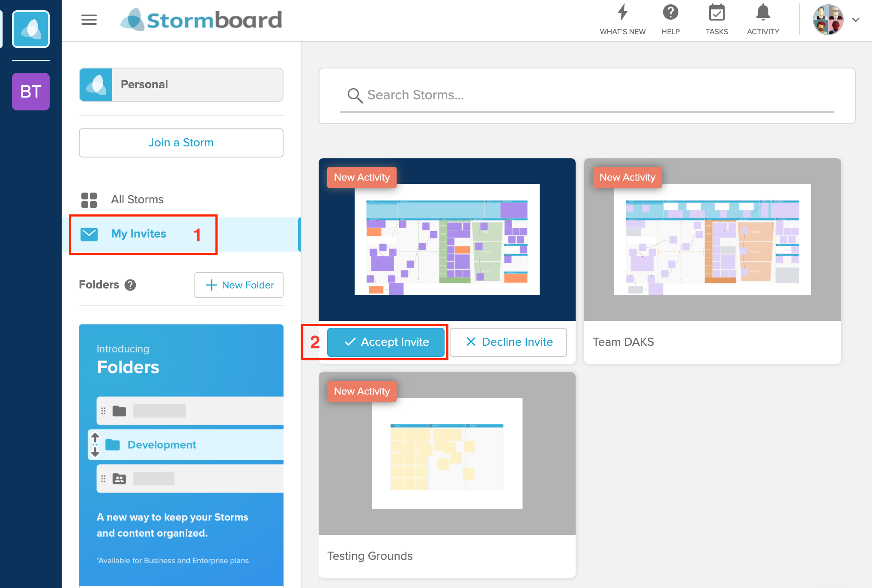Open the Activity bell icon
The image size is (872, 588).
pyautogui.click(x=763, y=12)
